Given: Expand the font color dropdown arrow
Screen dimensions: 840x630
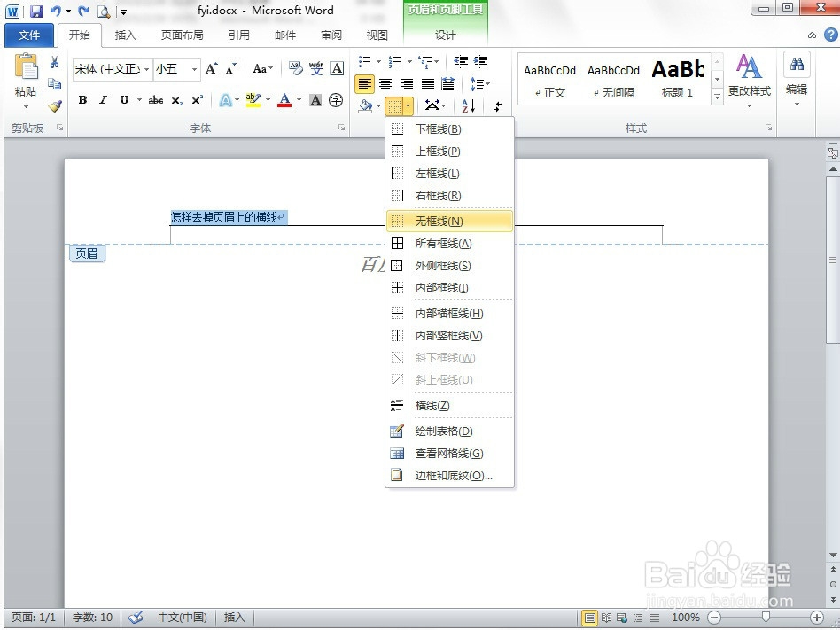Looking at the screenshot, I should tap(299, 100).
